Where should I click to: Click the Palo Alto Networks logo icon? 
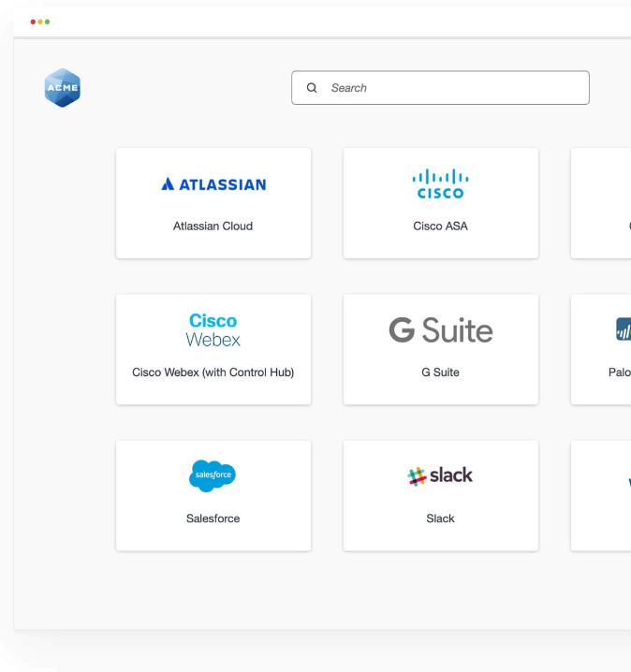pos(624,329)
